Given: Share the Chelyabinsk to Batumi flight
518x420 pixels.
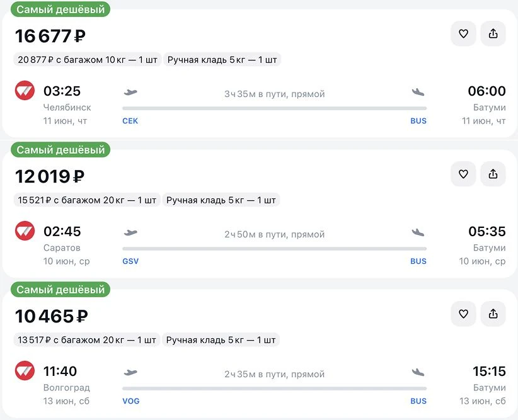Looking at the screenshot, I should (x=493, y=34).
